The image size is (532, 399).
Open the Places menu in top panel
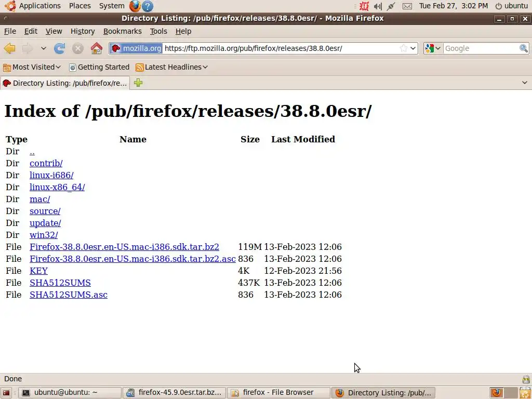click(x=79, y=6)
